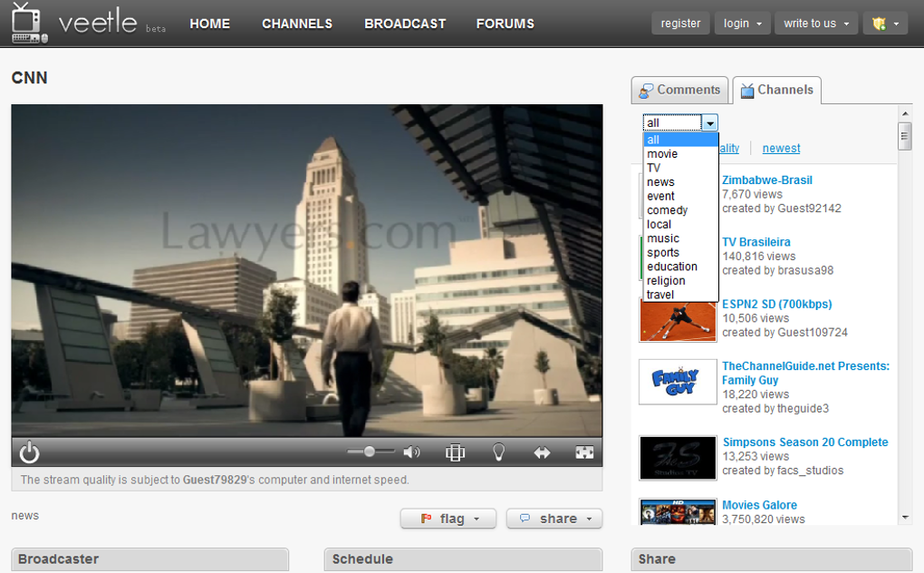
Task: Click the Broadcaster panel header
Action: (150, 558)
